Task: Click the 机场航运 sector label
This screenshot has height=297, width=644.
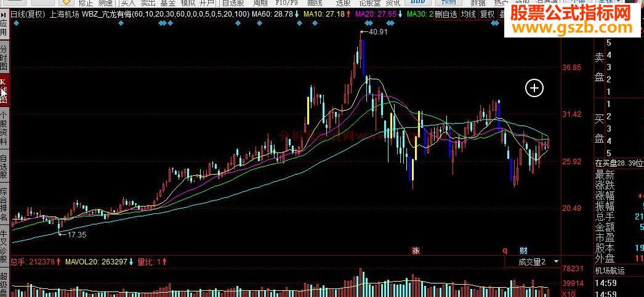Action: [610, 271]
